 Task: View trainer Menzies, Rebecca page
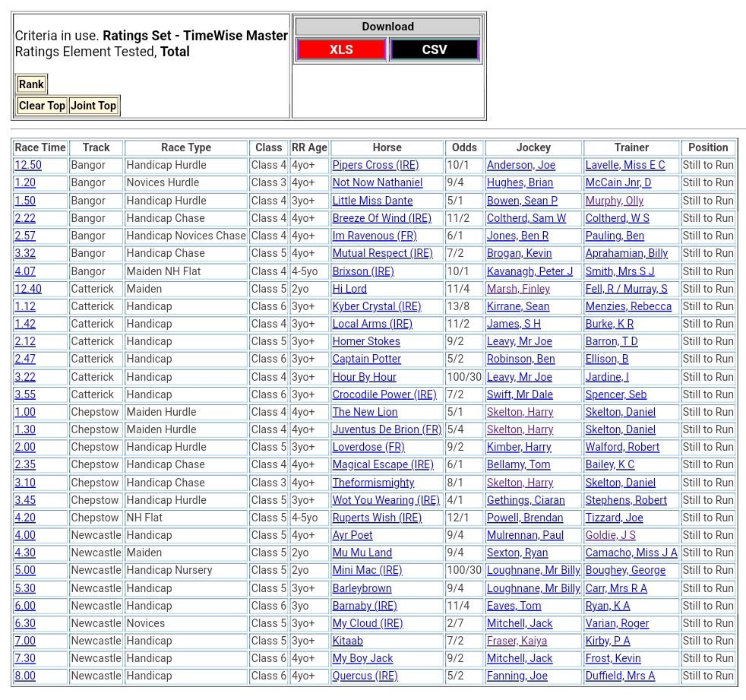click(628, 306)
